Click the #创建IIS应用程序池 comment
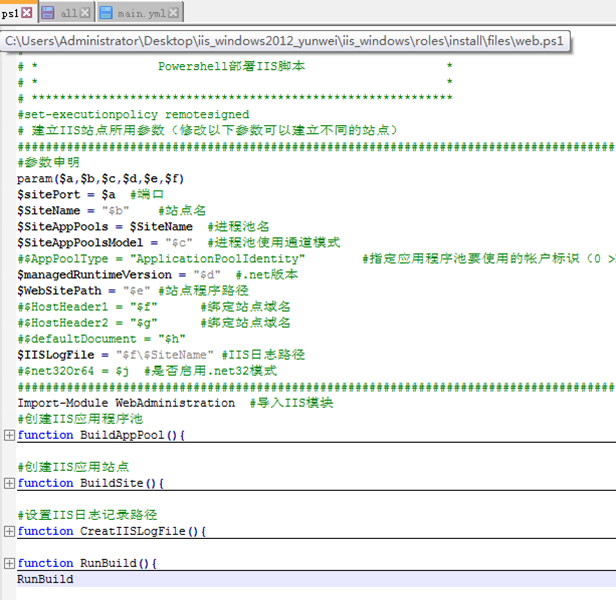Image resolution: width=616 pixels, height=600 pixels. [x=80, y=419]
